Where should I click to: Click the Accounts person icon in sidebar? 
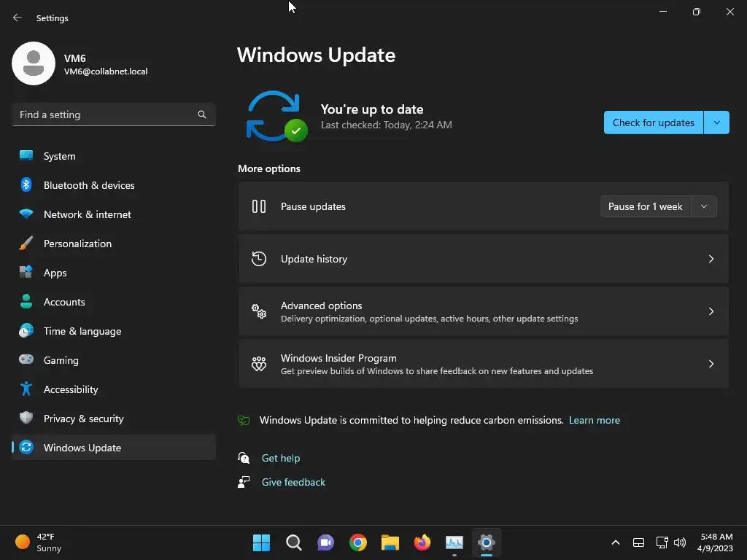click(x=26, y=301)
